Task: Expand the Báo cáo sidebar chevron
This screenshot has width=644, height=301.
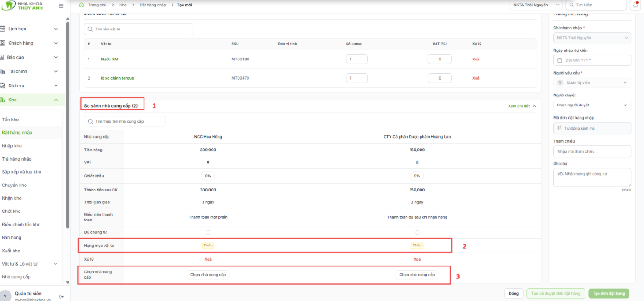Action: [x=56, y=57]
